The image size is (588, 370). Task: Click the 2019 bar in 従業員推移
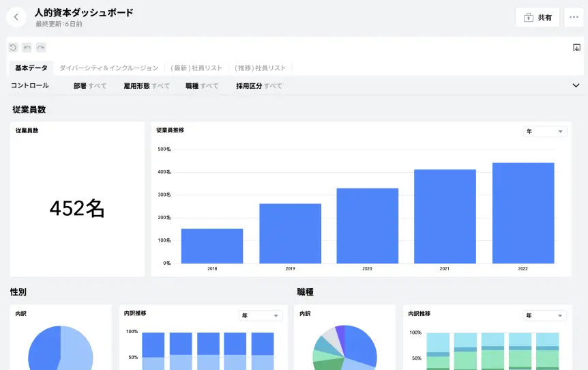290,233
